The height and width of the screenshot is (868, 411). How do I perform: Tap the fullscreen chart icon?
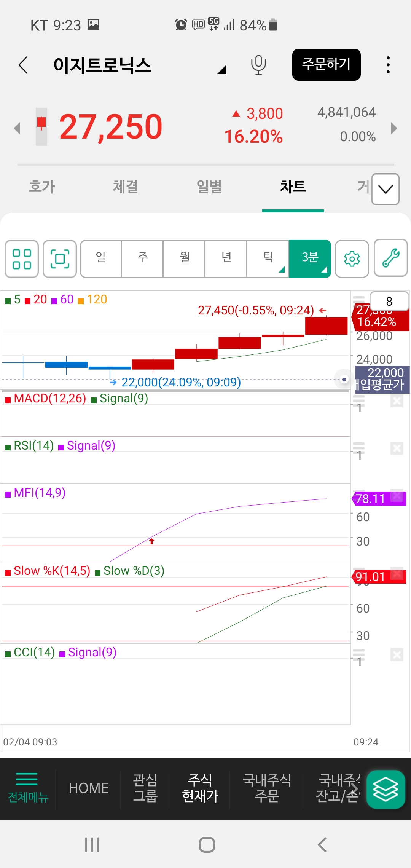click(60, 259)
